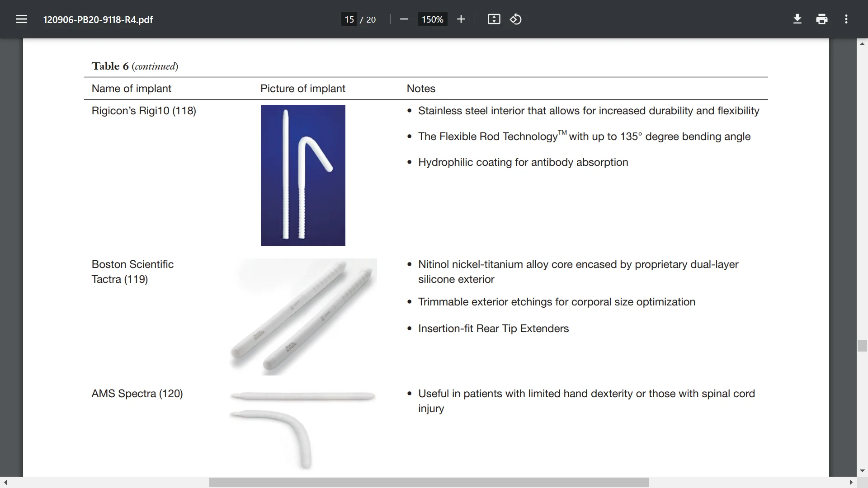The height and width of the screenshot is (488, 868).
Task: Click the 150% zoom level field
Action: (432, 19)
